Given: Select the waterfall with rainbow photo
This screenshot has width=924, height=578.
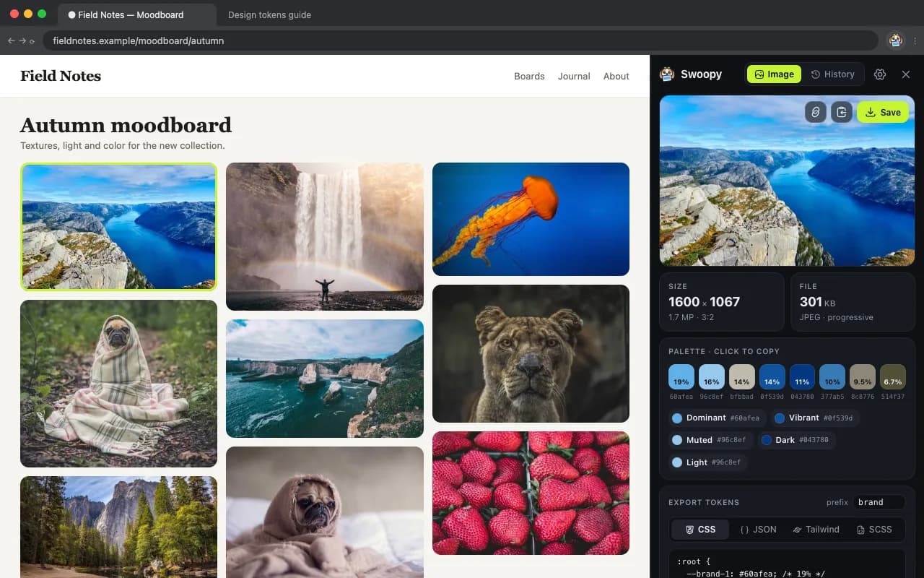Looking at the screenshot, I should [325, 236].
